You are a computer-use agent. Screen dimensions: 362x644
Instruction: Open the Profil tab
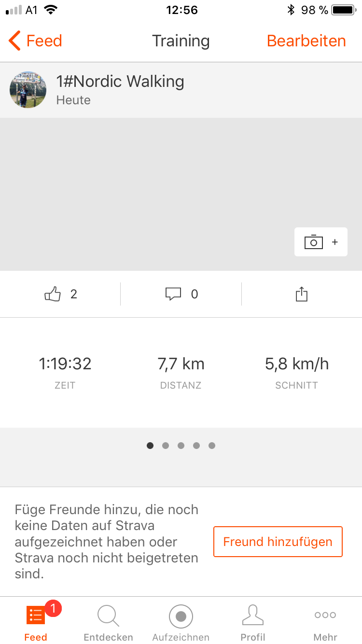(253, 622)
